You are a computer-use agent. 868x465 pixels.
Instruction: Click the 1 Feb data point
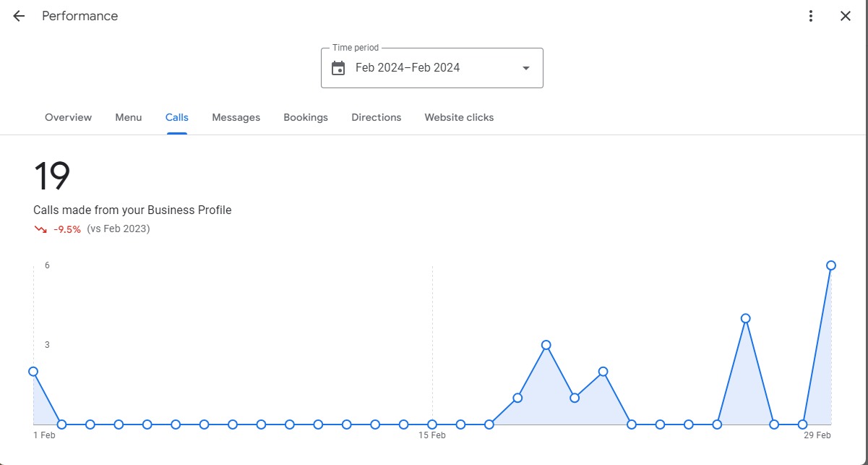pos(33,371)
